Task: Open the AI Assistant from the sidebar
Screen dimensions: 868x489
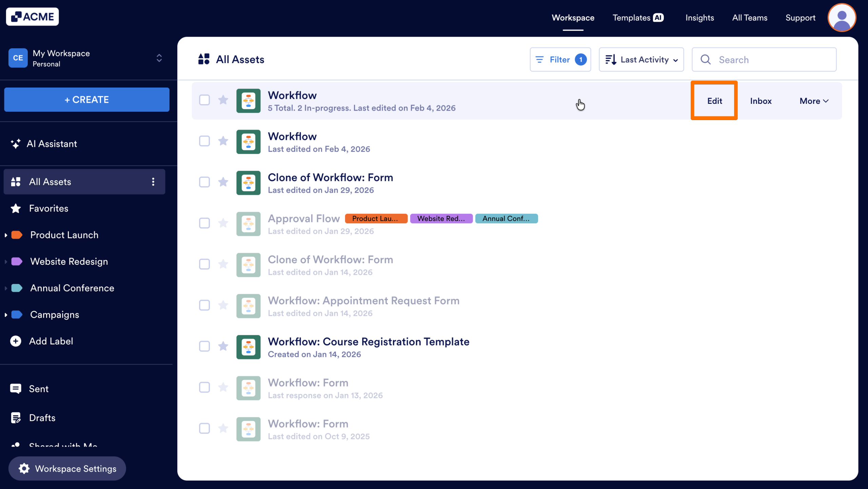Action: tap(52, 144)
